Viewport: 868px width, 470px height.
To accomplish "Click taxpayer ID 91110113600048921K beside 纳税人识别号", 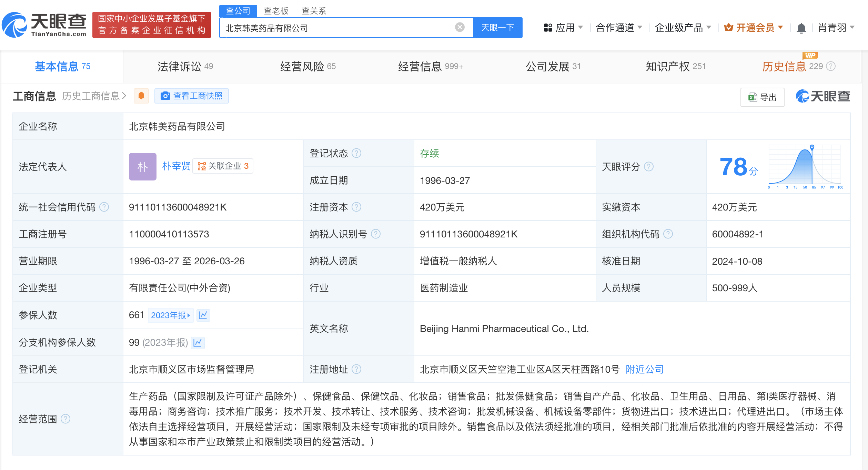I will tap(468, 234).
